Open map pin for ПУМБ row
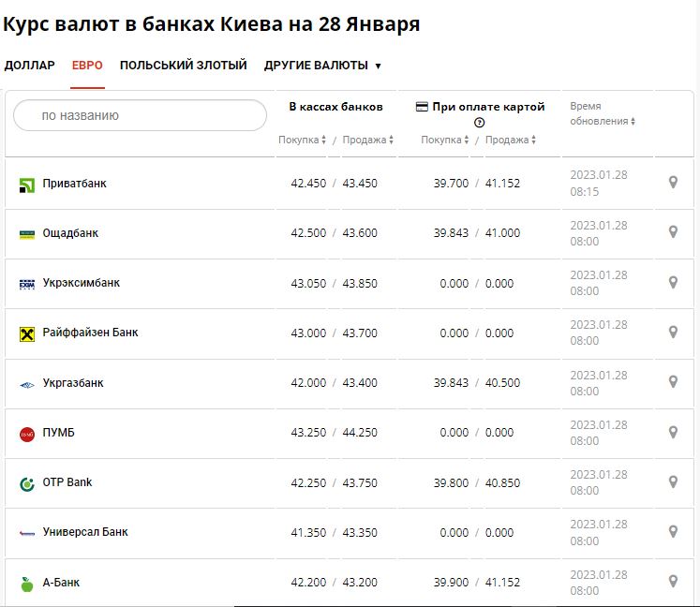Image resolution: width=700 pixels, height=607 pixels. [673, 432]
